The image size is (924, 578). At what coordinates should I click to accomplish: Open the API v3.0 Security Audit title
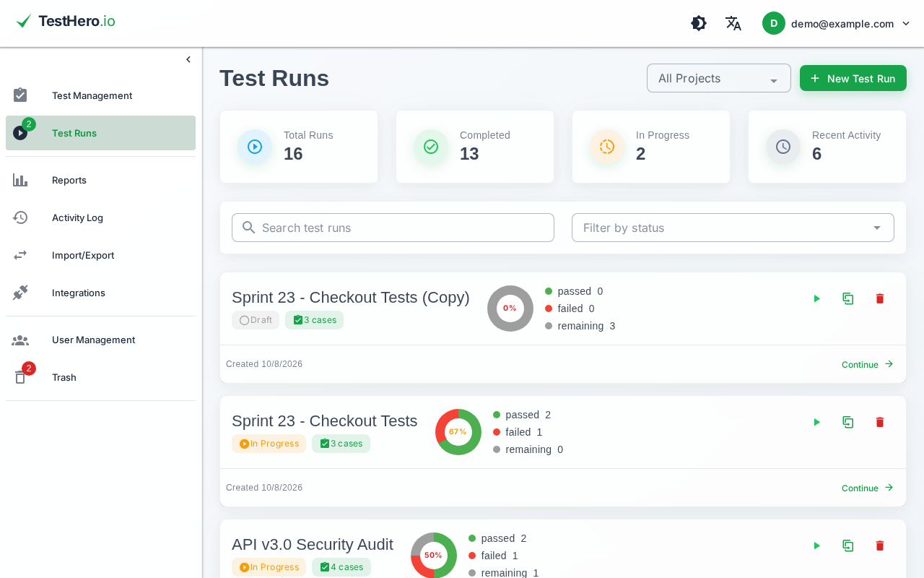pos(313,545)
